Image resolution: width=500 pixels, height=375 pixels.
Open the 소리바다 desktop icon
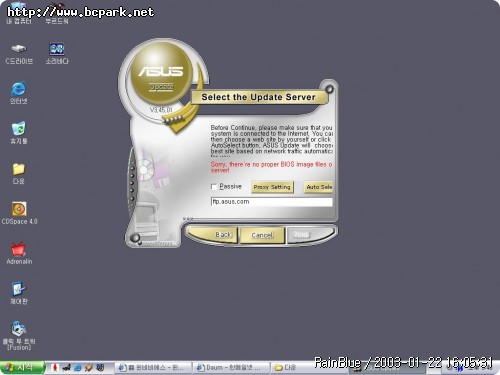tap(57, 53)
